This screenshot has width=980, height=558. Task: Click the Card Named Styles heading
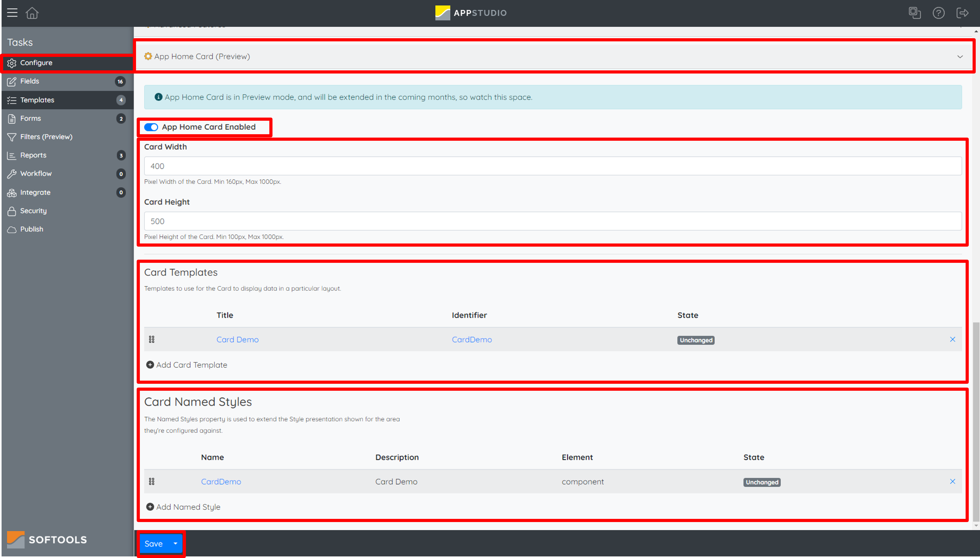198,402
